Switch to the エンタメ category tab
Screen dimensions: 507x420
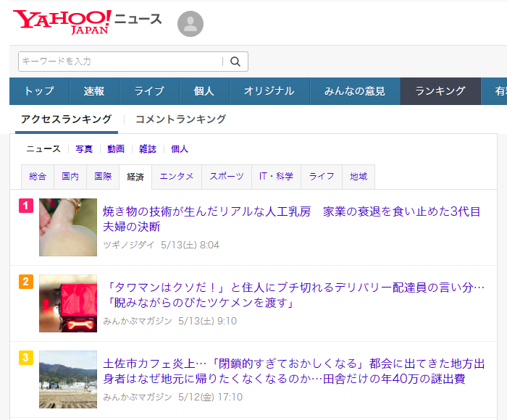177,177
